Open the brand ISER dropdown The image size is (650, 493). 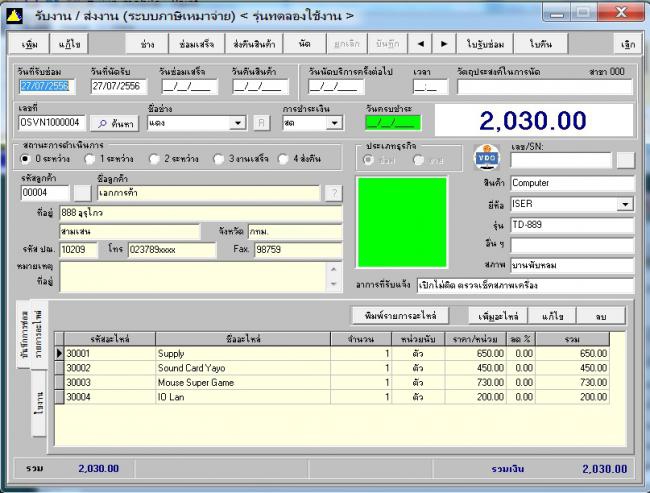(626, 203)
